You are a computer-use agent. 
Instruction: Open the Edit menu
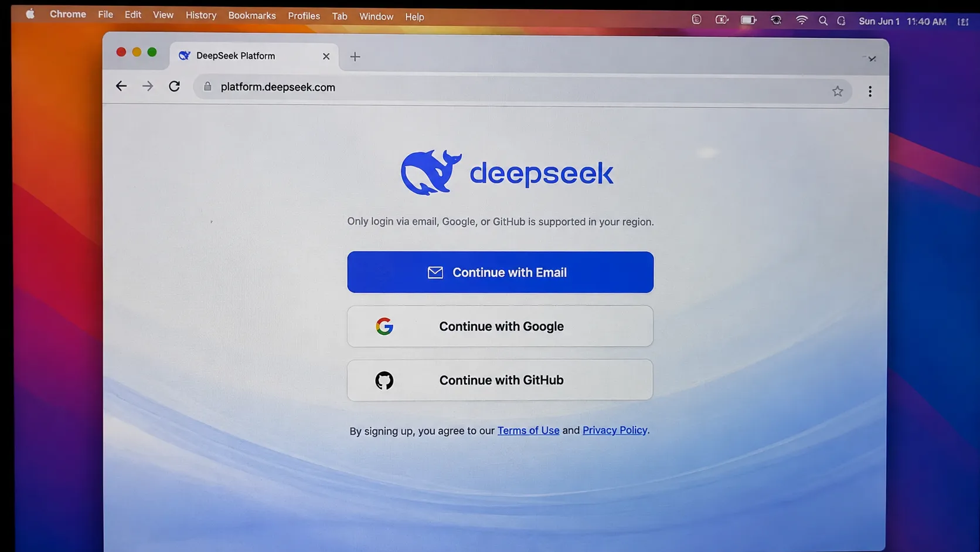(133, 15)
